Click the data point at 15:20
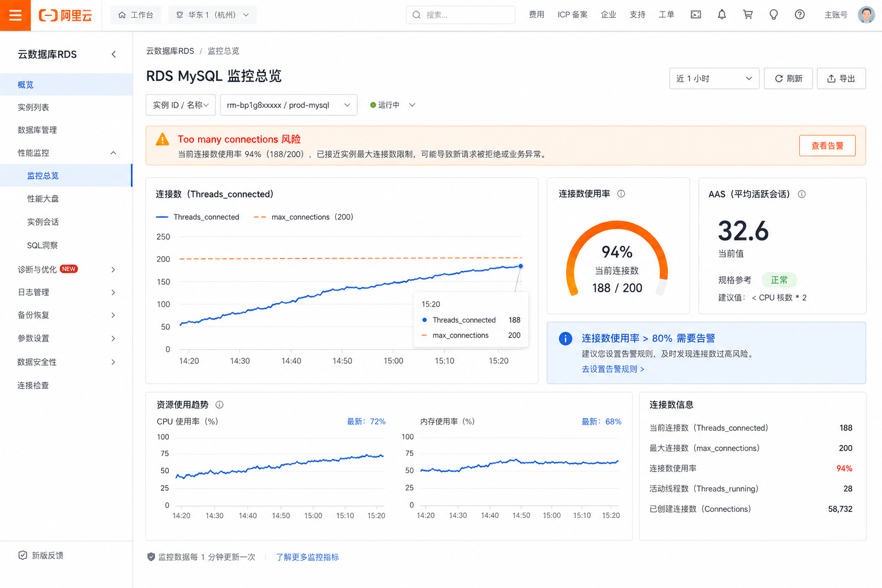This screenshot has width=882, height=588. [521, 266]
